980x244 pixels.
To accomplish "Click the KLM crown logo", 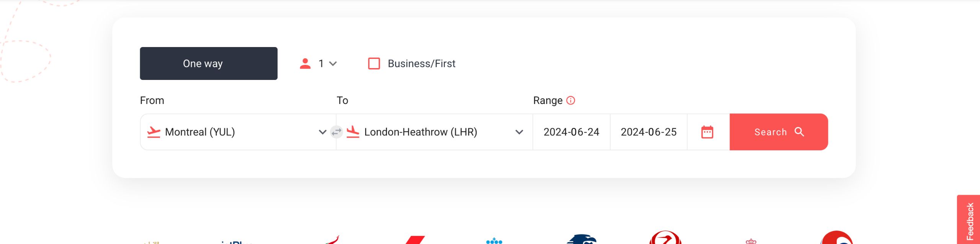I will point(494,241).
